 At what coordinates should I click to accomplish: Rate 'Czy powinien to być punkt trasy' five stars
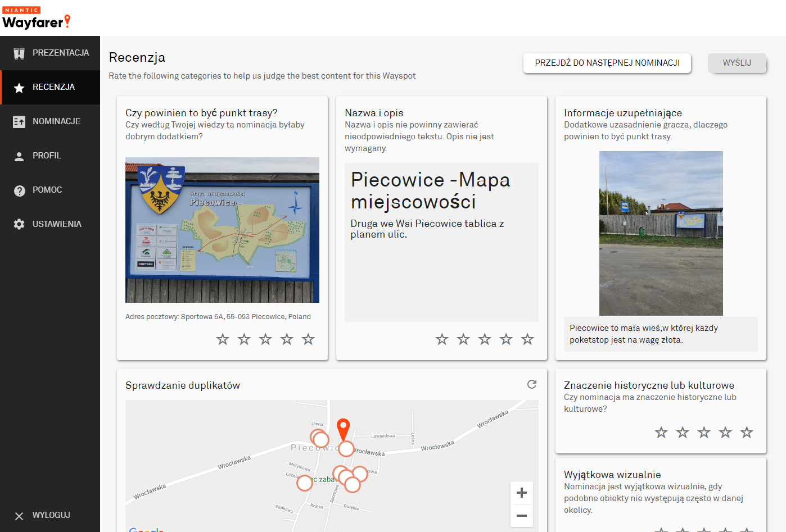[x=308, y=339]
